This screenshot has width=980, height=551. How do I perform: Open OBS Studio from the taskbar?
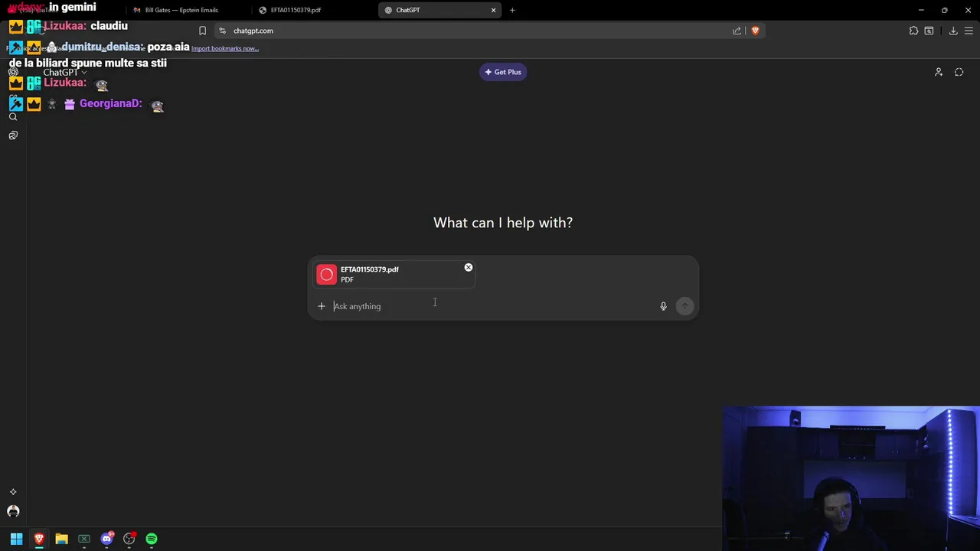pyautogui.click(x=129, y=539)
